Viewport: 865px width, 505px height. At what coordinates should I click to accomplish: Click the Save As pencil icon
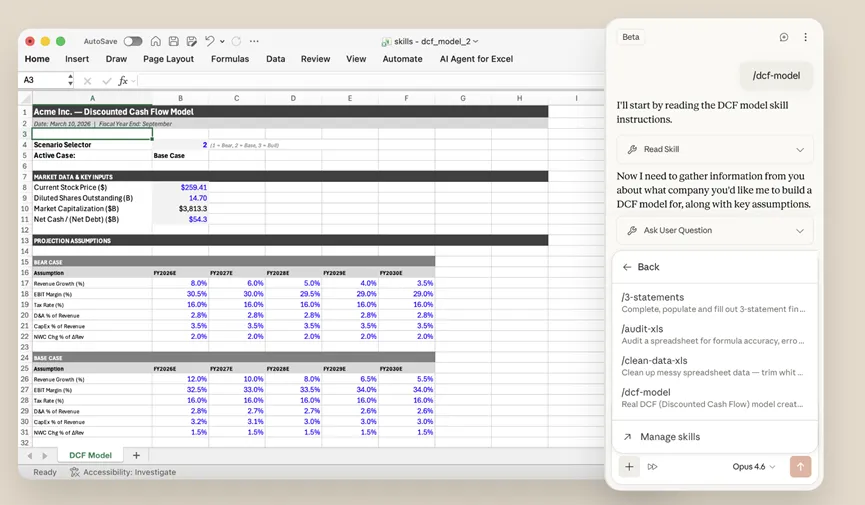191,41
